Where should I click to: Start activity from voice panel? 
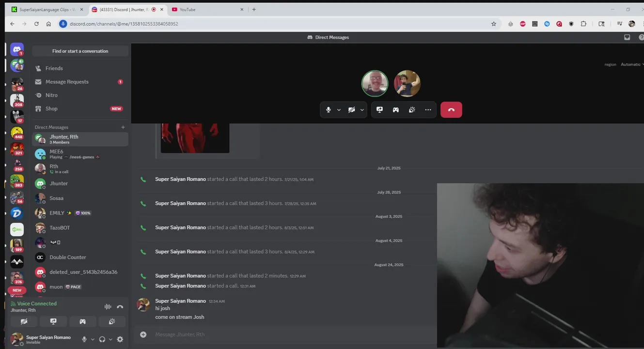[82, 321]
